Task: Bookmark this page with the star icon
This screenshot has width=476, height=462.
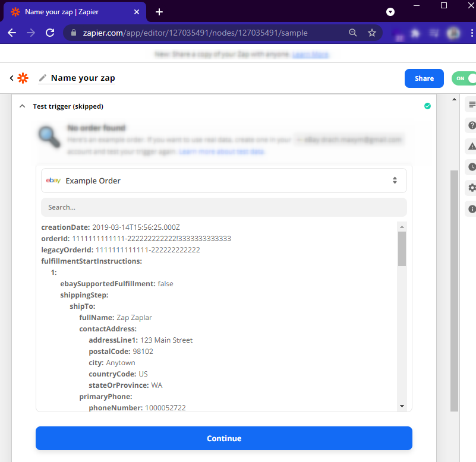Action: click(x=372, y=33)
